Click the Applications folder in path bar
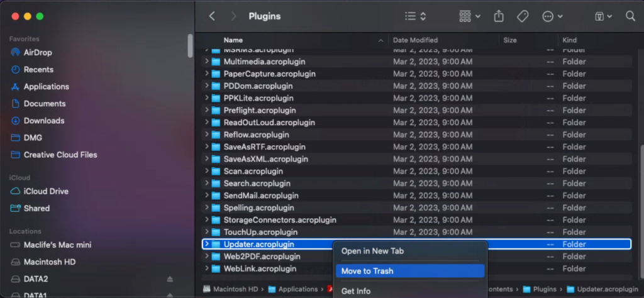This screenshot has width=644, height=298. point(299,289)
